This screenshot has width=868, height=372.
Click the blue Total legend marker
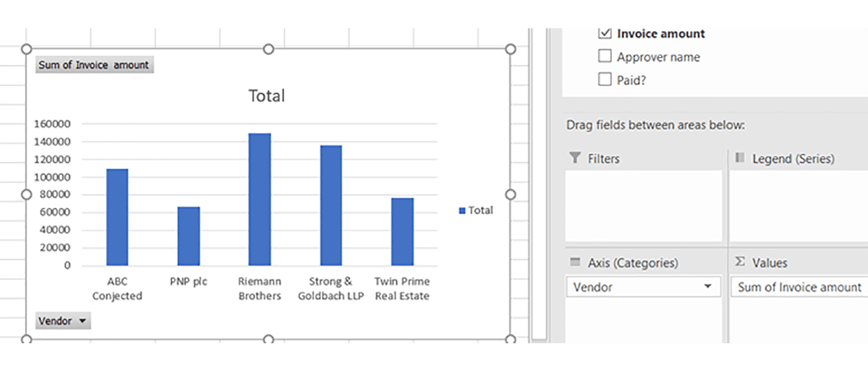[x=462, y=210]
